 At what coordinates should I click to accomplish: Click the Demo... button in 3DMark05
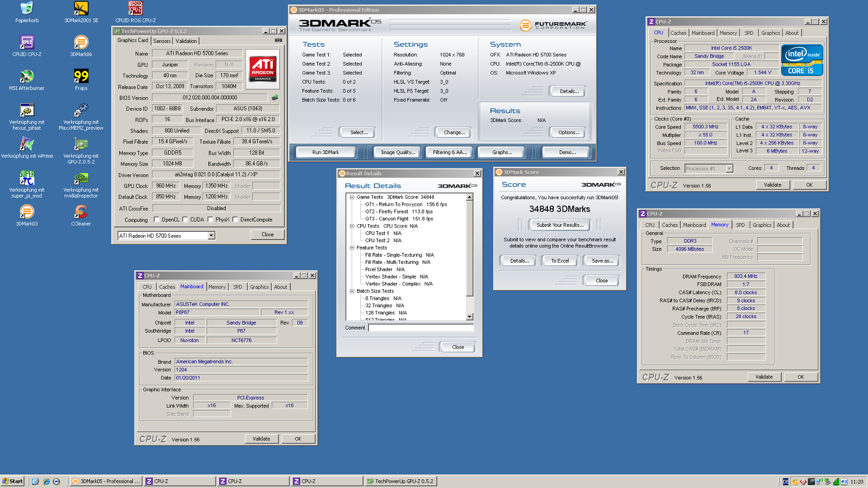click(x=567, y=153)
